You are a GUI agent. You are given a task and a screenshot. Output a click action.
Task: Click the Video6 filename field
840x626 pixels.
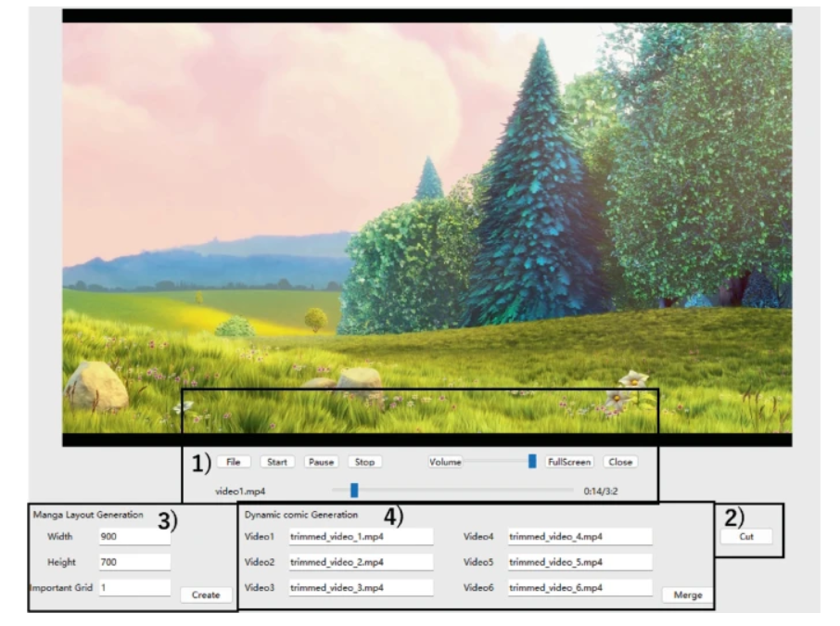(579, 588)
